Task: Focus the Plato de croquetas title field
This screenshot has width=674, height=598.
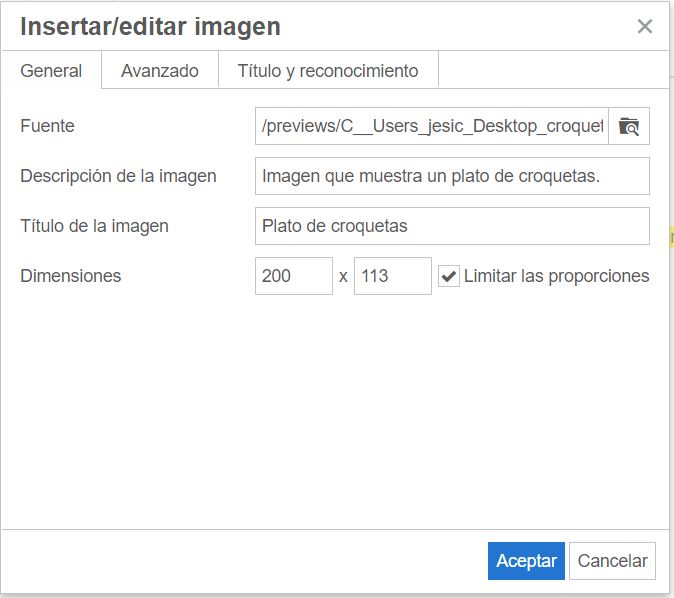Action: coord(452,226)
